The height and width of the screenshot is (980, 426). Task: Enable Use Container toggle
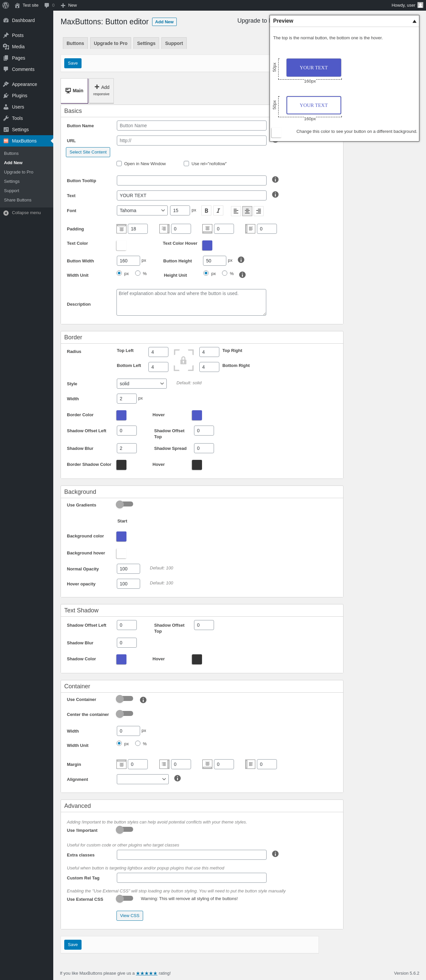[124, 699]
